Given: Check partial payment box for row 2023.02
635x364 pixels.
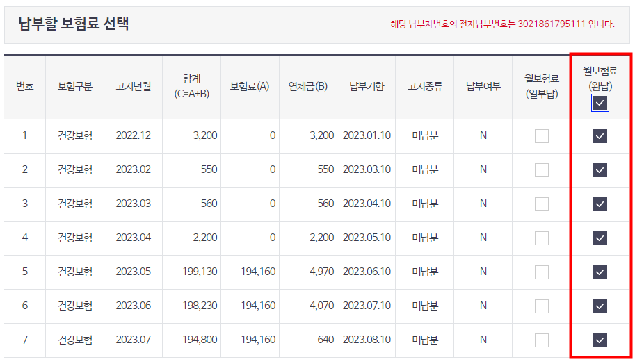Looking at the screenshot, I should click(541, 170).
